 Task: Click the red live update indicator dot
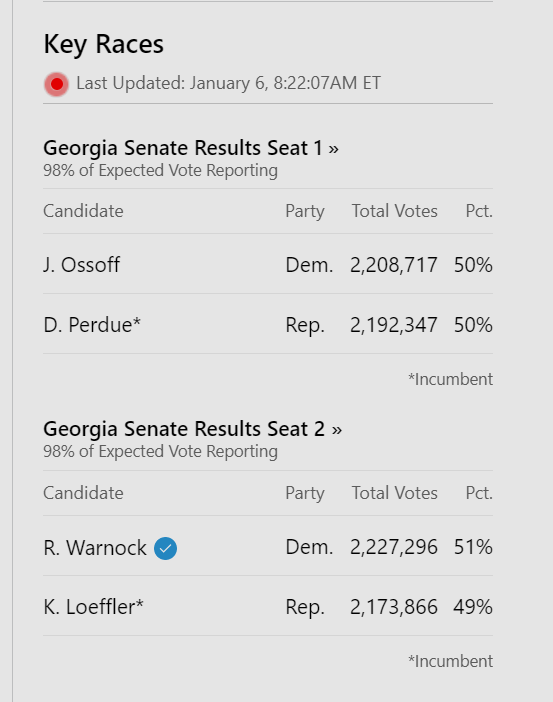[x=56, y=84]
